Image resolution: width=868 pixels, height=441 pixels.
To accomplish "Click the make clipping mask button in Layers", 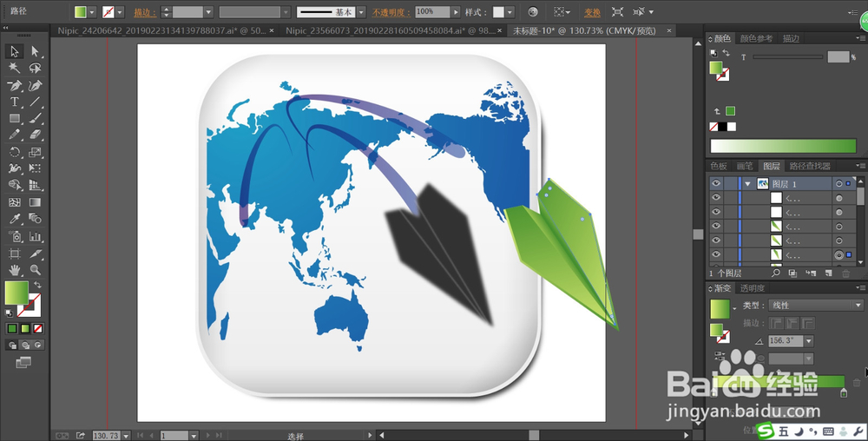I will tap(792, 273).
